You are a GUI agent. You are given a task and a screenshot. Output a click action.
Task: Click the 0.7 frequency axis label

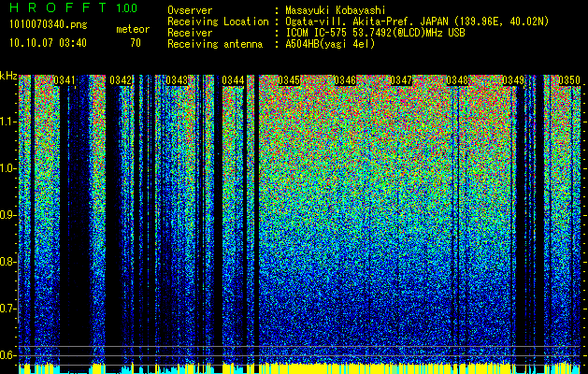[8, 309]
